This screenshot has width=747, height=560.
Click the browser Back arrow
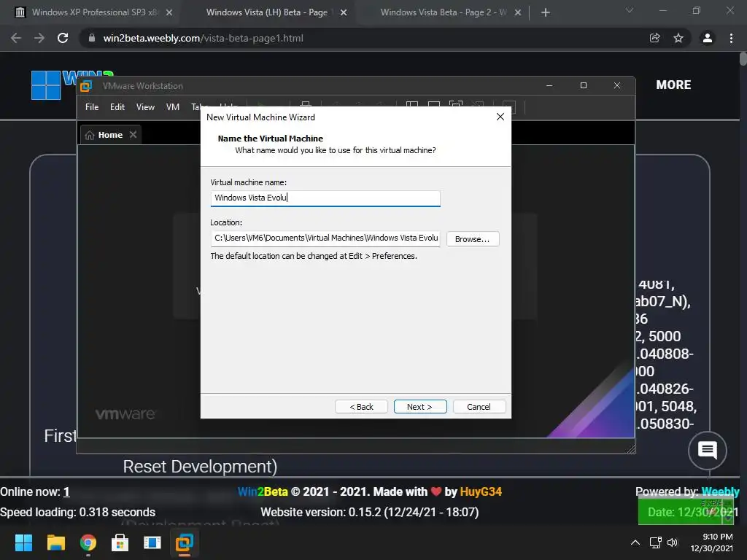coord(16,38)
